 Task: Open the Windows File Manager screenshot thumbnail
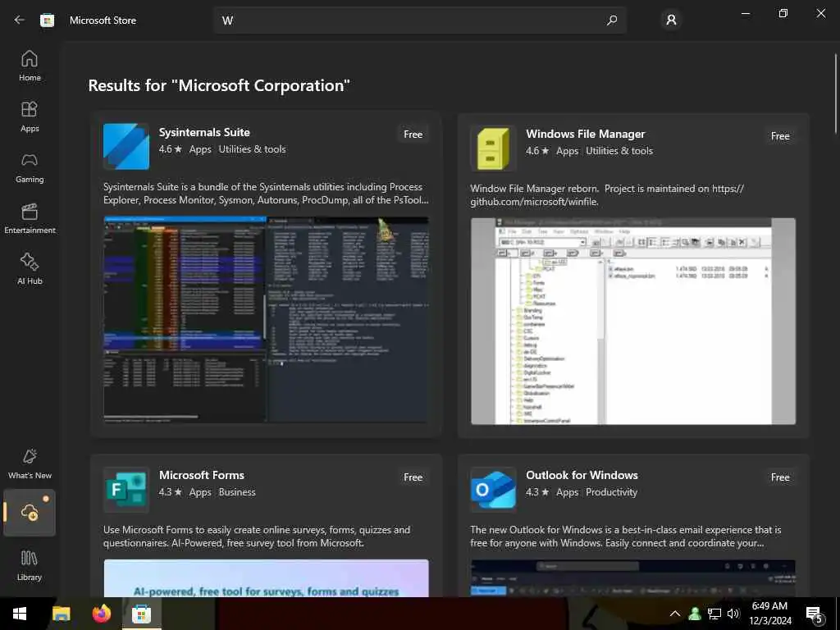point(633,322)
